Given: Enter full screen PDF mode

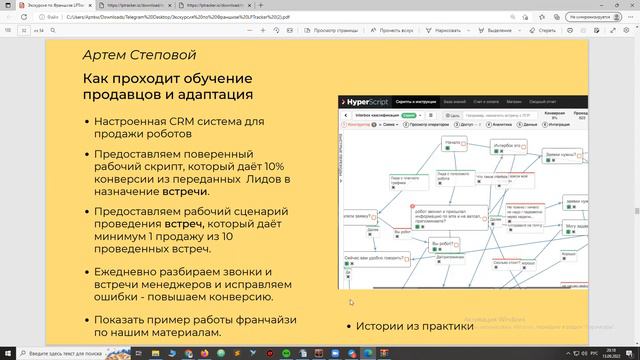Looking at the screenshot, I should click(x=613, y=30).
